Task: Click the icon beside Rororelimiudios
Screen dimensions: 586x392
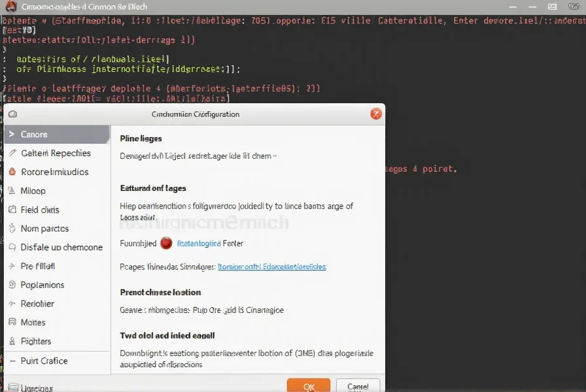Action: [12, 172]
